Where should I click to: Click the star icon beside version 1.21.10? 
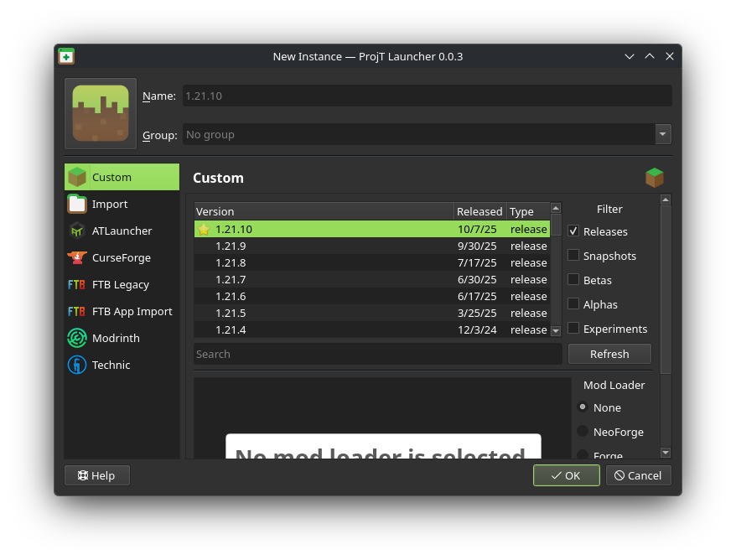(x=204, y=229)
